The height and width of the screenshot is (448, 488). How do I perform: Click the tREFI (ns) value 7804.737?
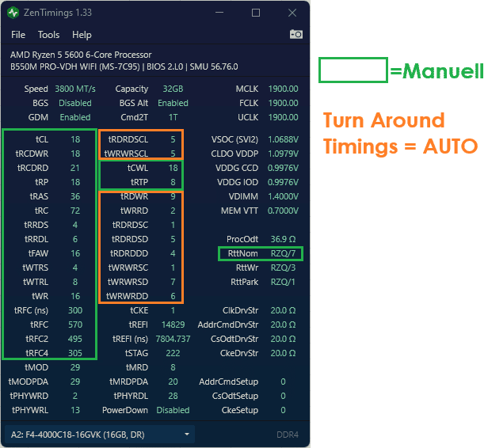click(x=173, y=340)
